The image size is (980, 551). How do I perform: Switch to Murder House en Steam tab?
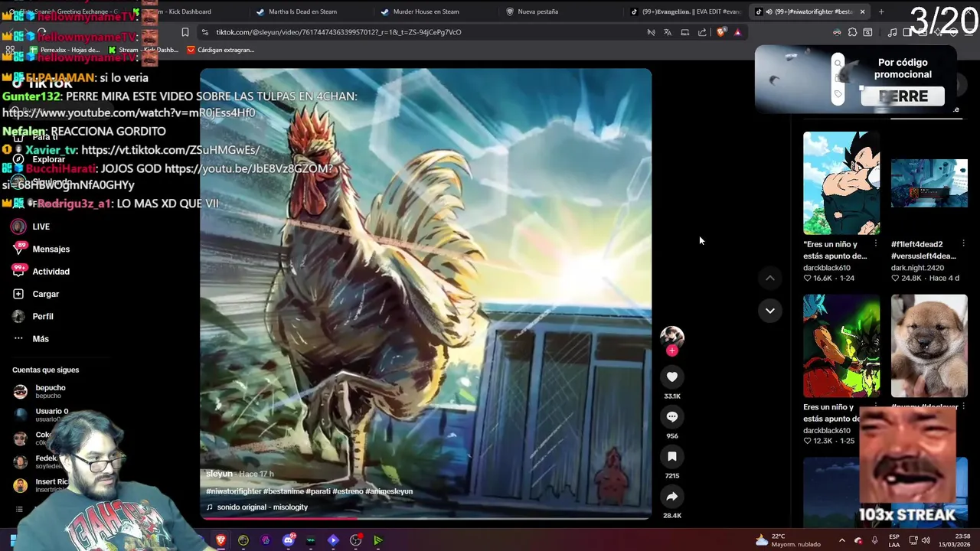[426, 11]
